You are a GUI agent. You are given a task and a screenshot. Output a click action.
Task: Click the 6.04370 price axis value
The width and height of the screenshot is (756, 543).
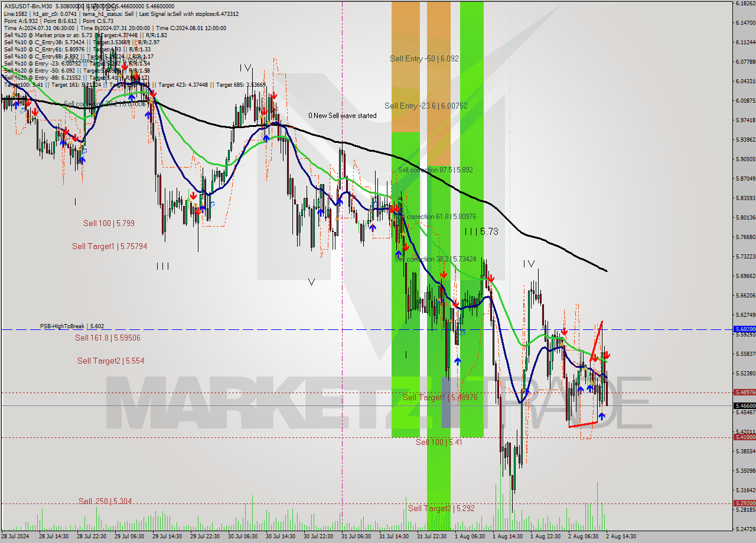pos(746,81)
